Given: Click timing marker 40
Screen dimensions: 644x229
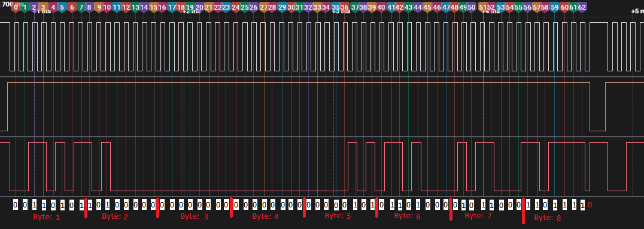Looking at the screenshot, I should pos(381,7).
